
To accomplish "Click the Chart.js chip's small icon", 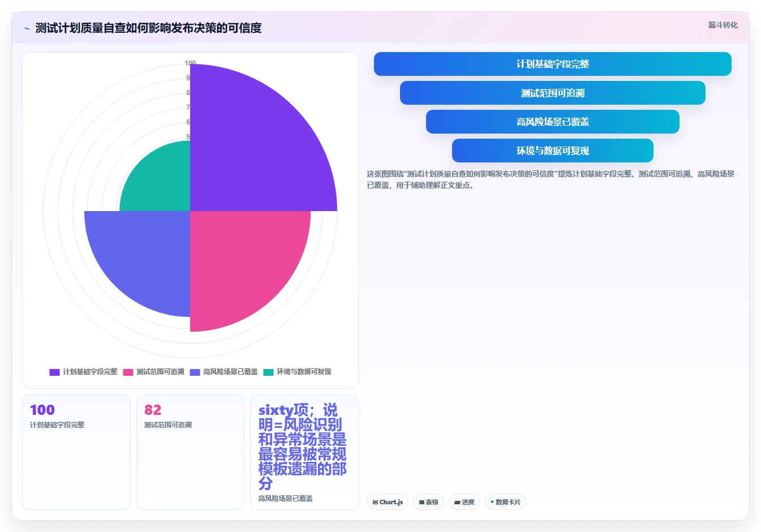I will tap(375, 503).
